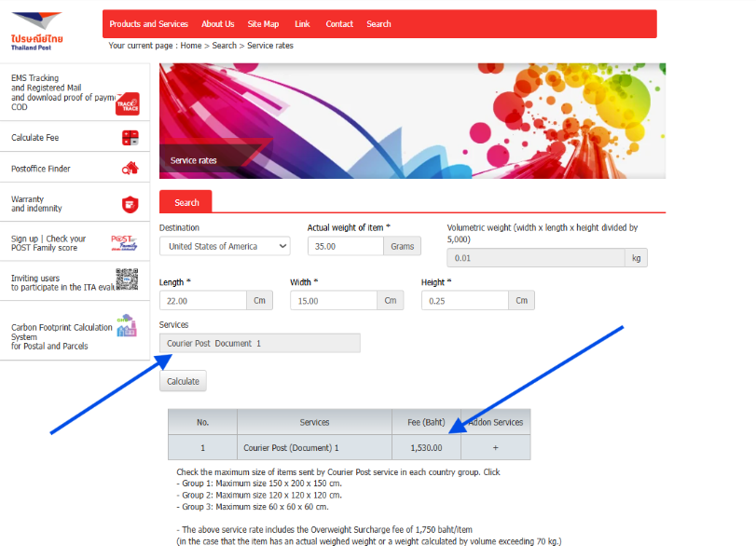Open the Track & Trace icon
Viewport: 756px width, 559px height.
[x=127, y=103]
